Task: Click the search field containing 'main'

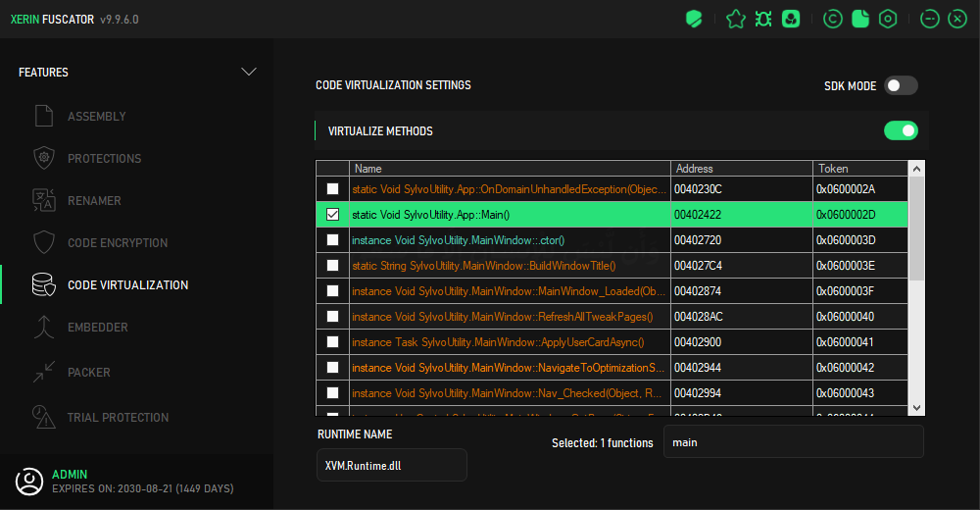Action: point(793,441)
